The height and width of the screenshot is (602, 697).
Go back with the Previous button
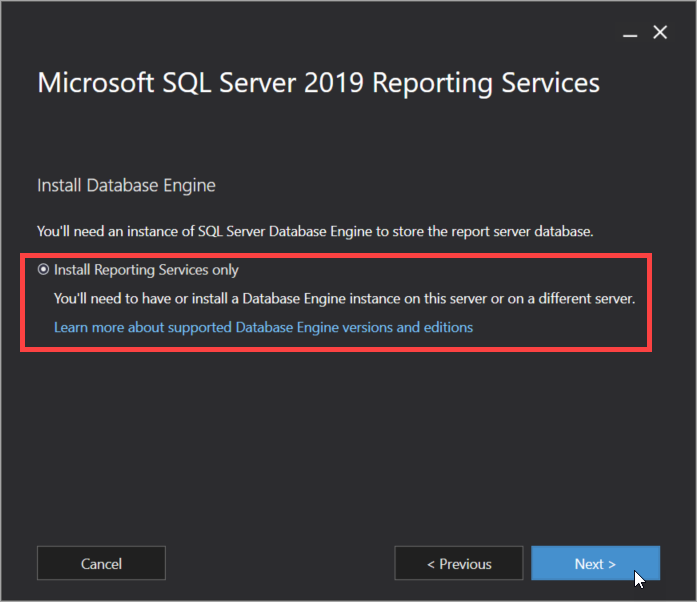(x=459, y=563)
